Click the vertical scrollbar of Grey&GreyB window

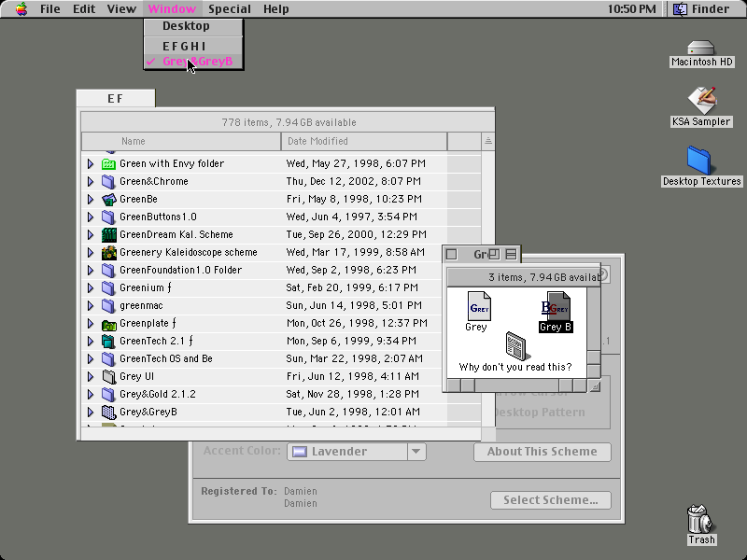click(594, 332)
